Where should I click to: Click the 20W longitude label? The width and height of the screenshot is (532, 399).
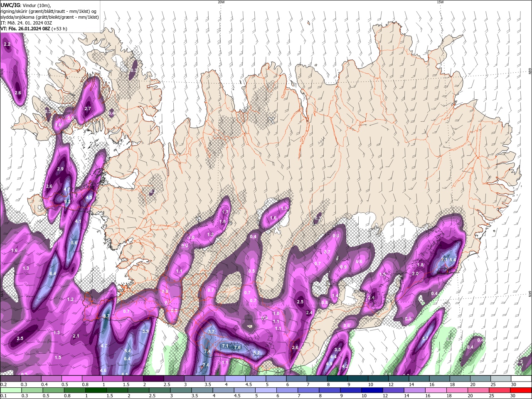[x=221, y=2]
